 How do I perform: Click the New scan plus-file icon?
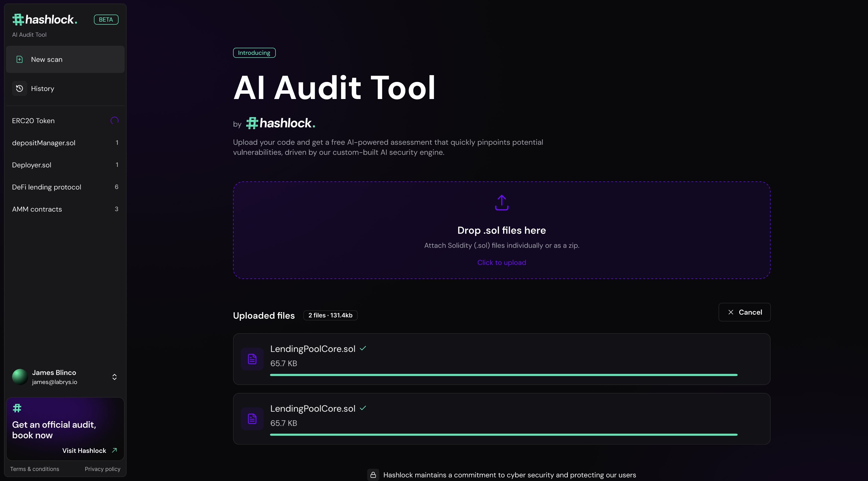[x=20, y=59]
